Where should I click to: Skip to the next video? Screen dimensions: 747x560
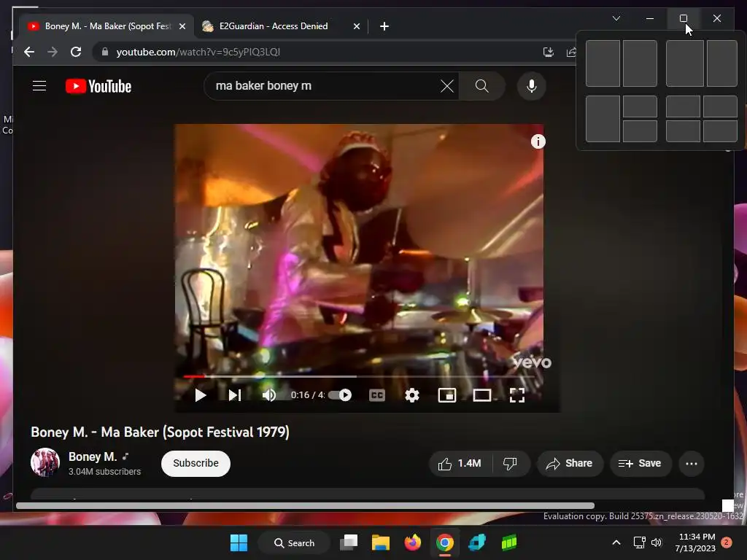click(235, 395)
